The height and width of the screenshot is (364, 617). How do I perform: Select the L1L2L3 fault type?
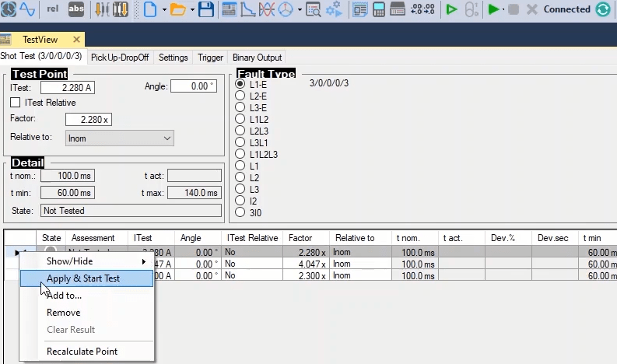point(240,154)
